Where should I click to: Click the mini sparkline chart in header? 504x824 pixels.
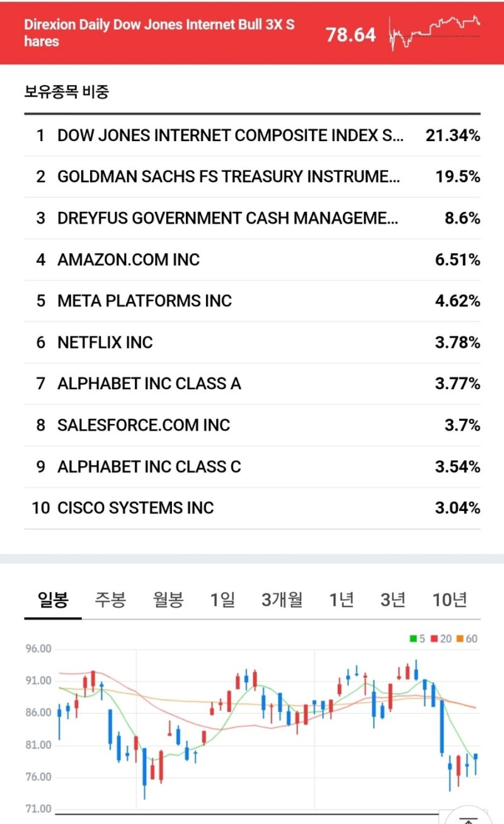pos(435,33)
